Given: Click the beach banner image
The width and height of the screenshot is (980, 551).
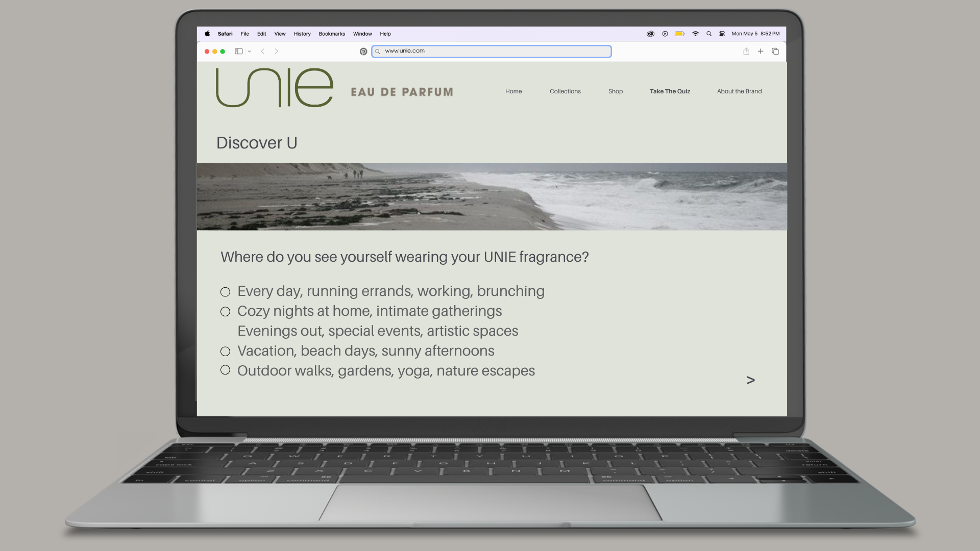Looking at the screenshot, I should coord(492,196).
